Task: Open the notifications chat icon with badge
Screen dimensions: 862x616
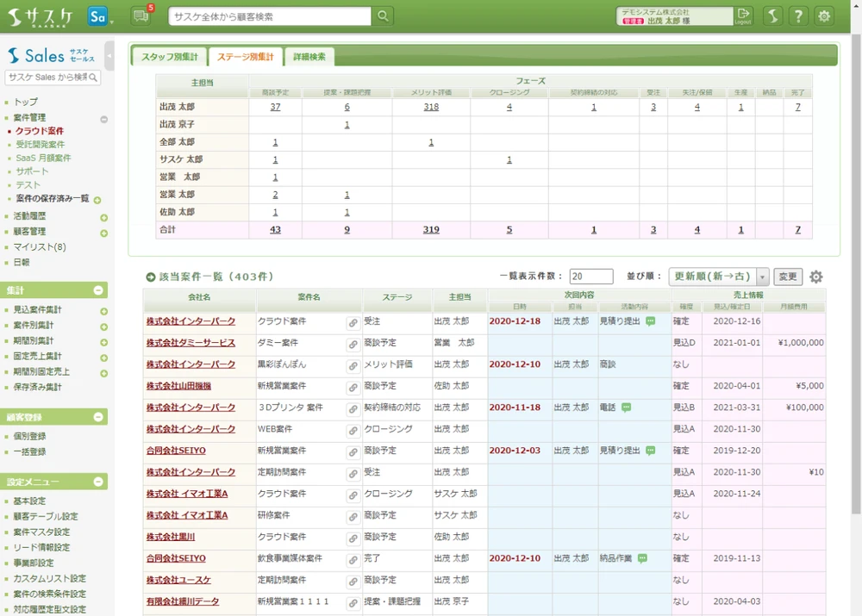Action: click(141, 16)
